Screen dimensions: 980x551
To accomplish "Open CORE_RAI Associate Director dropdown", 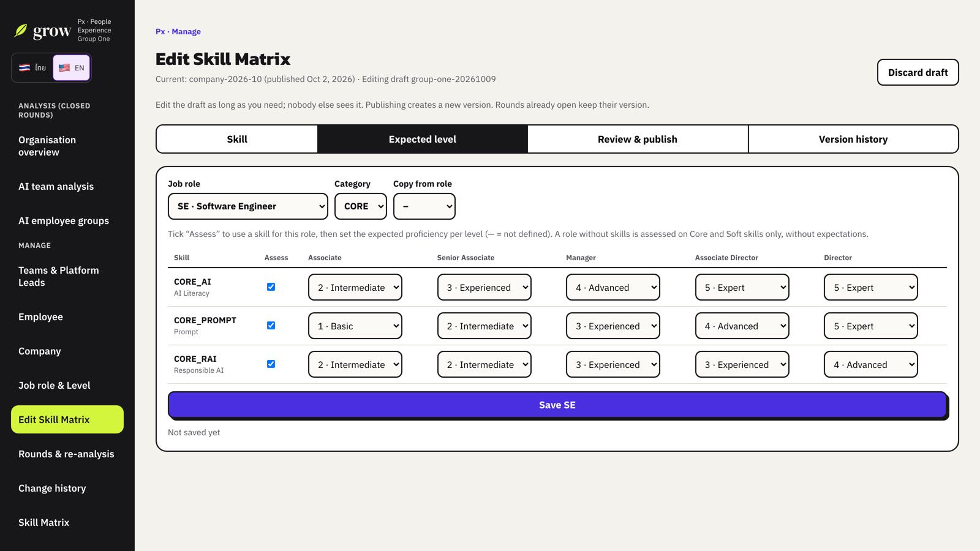I will pos(742,364).
